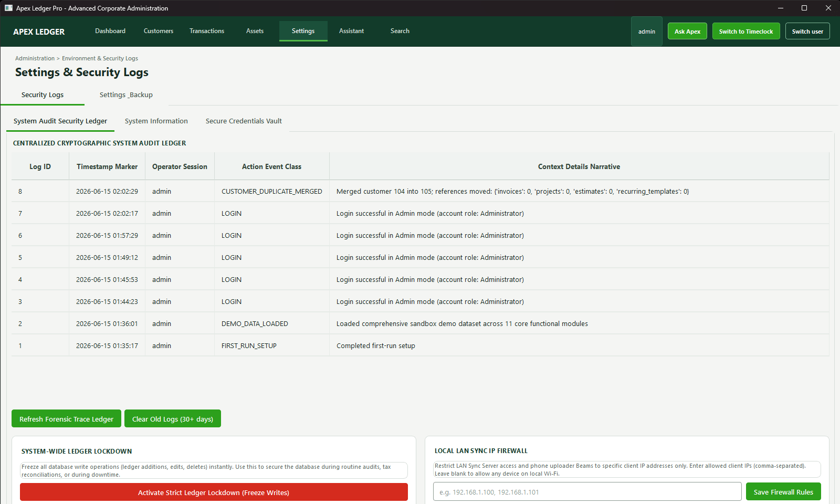Screen dimensions: 840x504
Task: Switch to the Settings _Backup tab
Action: 126,95
